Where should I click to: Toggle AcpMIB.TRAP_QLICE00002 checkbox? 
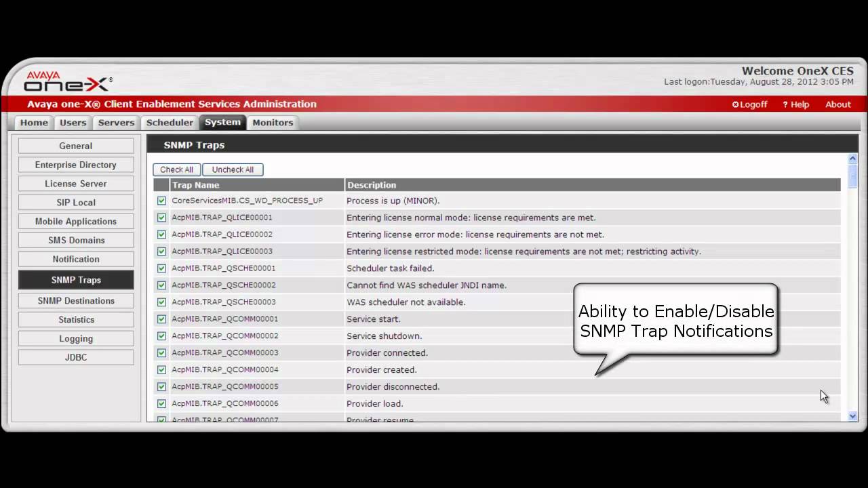point(161,235)
